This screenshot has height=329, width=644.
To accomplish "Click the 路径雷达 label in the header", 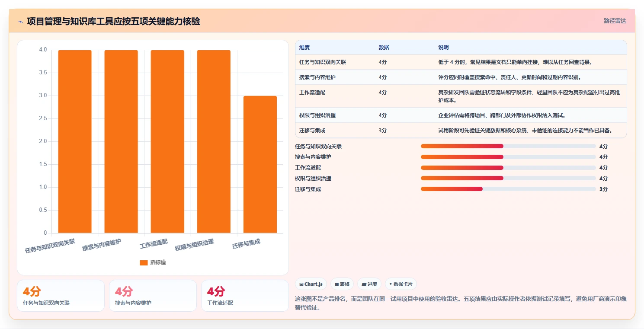I will tap(615, 21).
